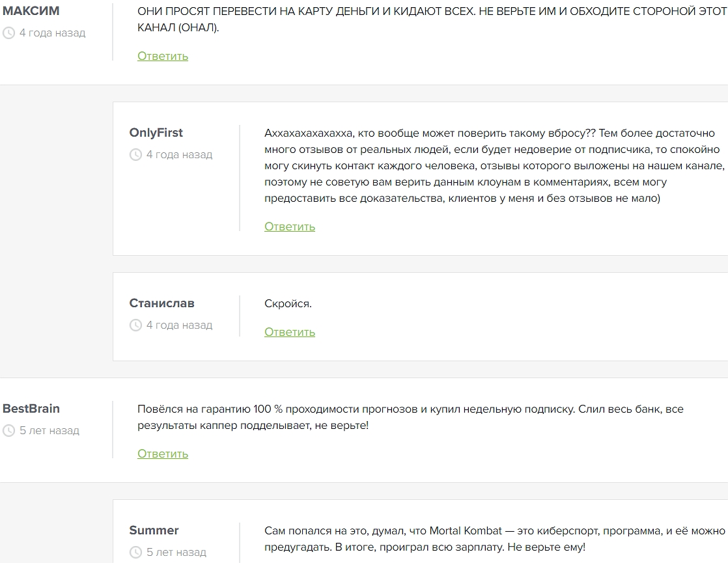728x563 pixels.
Task: Click the clock icon under Summer's name
Action: tap(135, 553)
